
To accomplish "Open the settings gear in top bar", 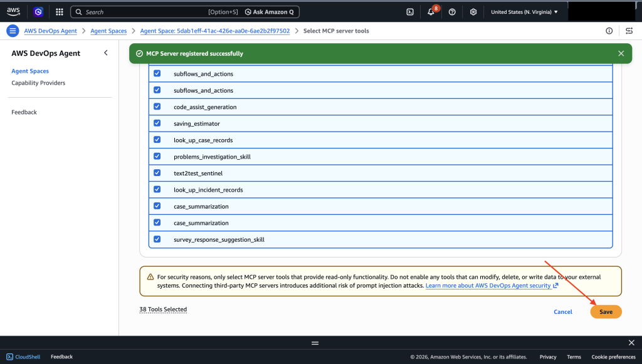I will pyautogui.click(x=473, y=12).
